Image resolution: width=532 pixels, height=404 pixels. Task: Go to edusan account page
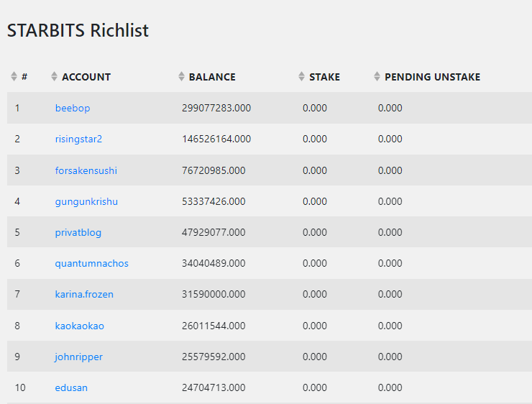tap(71, 387)
